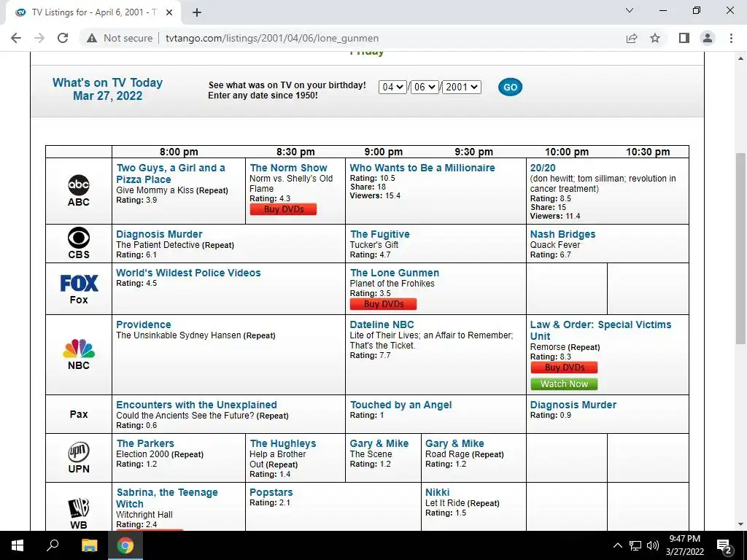Open Encounters with the Unexplained link
This screenshot has height=560, width=747.
pos(196,404)
